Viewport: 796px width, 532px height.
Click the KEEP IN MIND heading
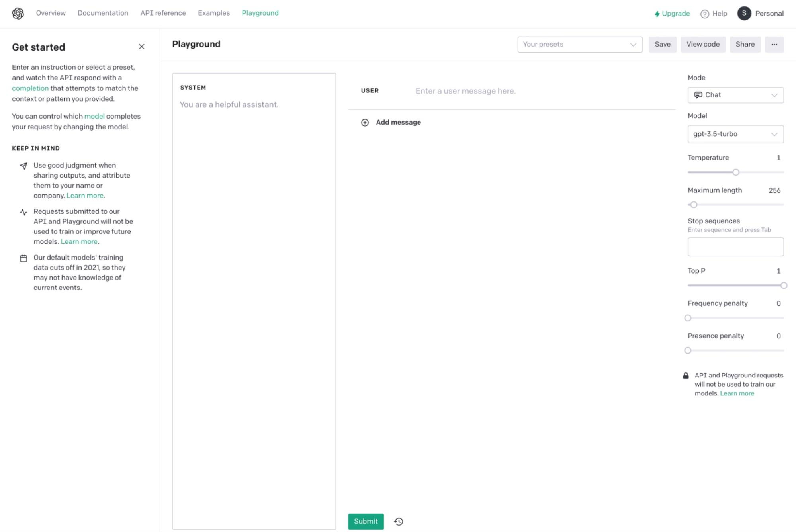pyautogui.click(x=36, y=148)
